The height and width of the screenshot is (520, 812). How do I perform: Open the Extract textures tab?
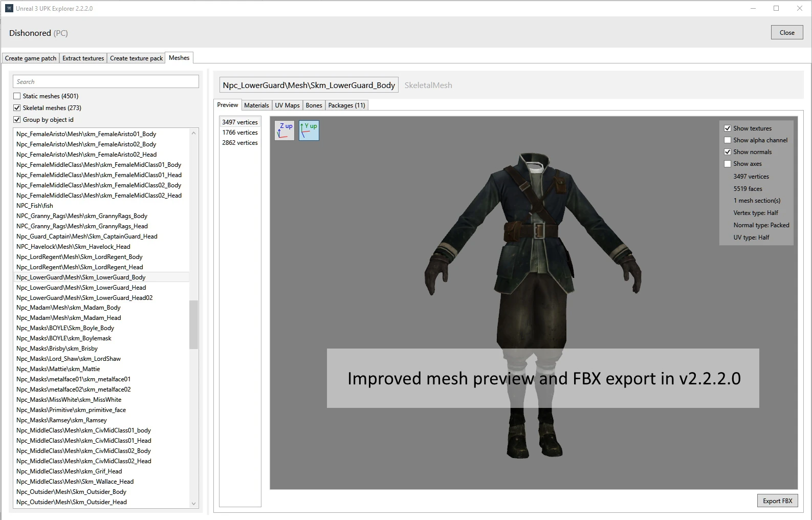tap(83, 58)
